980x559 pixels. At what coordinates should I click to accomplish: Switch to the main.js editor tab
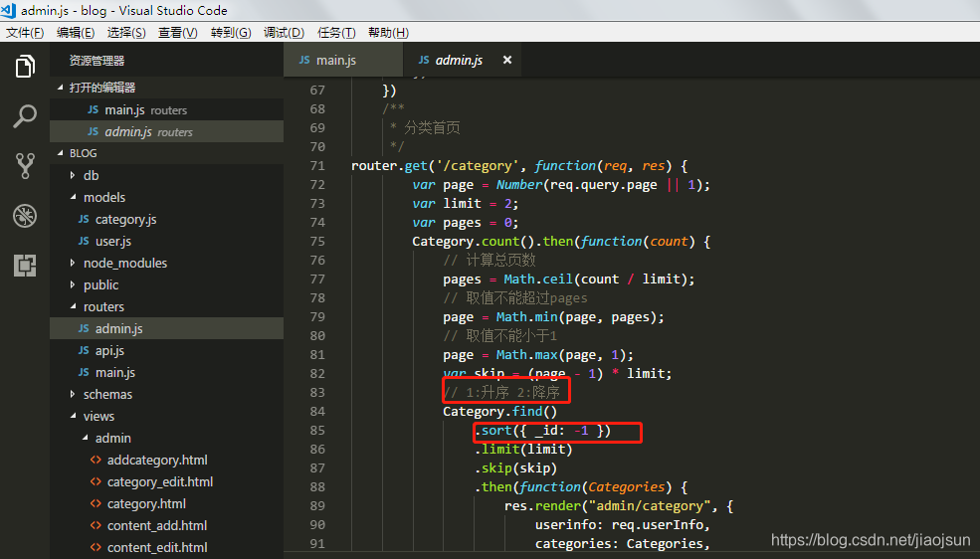[343, 60]
